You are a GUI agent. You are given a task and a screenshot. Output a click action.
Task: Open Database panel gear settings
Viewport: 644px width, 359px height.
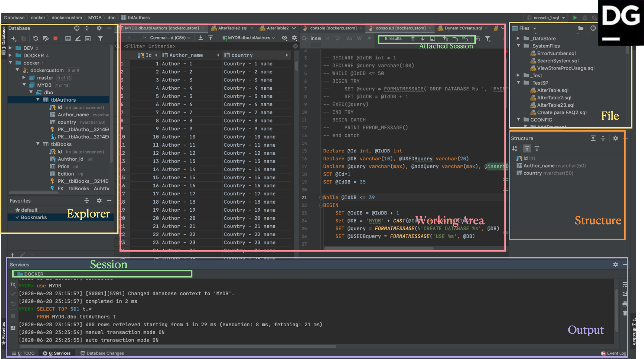99,28
